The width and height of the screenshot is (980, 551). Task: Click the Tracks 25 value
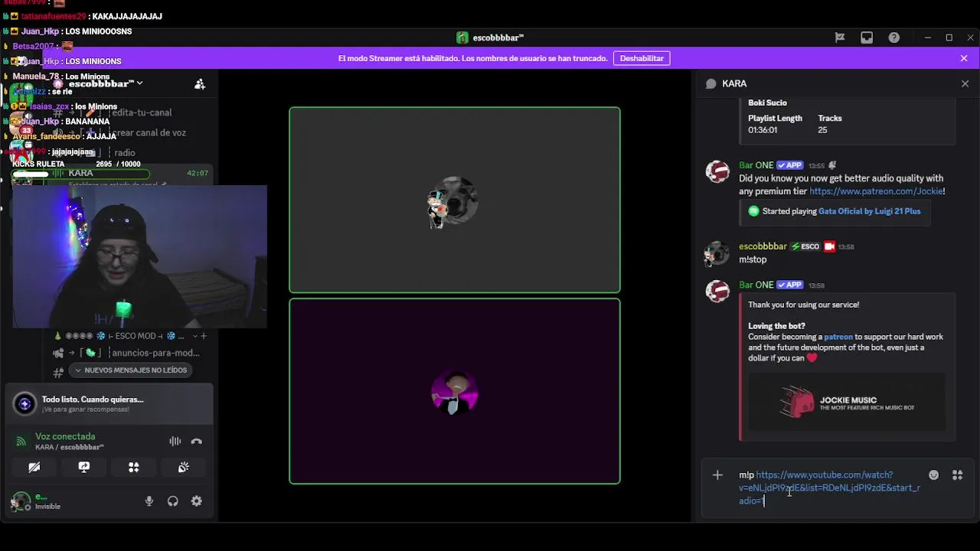point(822,130)
